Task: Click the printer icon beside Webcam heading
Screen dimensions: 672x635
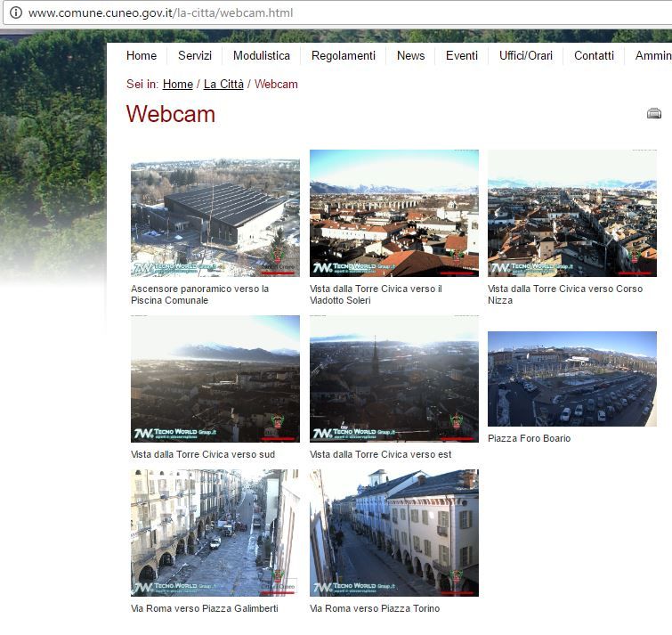Action: tap(654, 113)
